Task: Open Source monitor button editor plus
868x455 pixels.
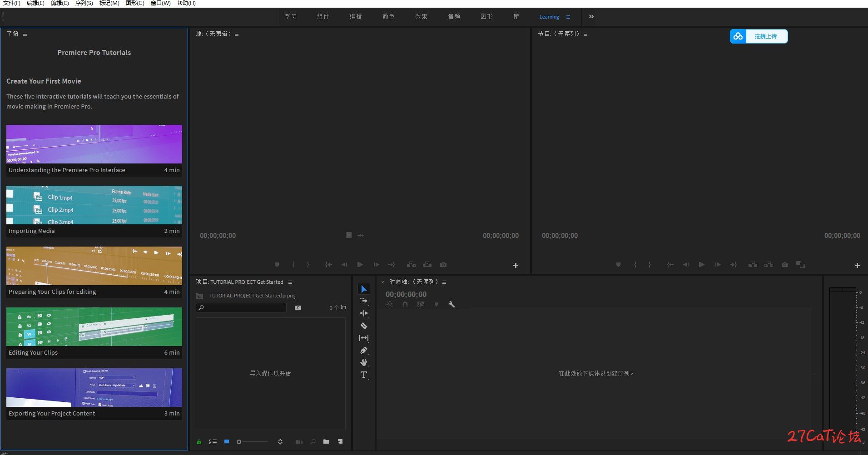Action: [516, 266]
